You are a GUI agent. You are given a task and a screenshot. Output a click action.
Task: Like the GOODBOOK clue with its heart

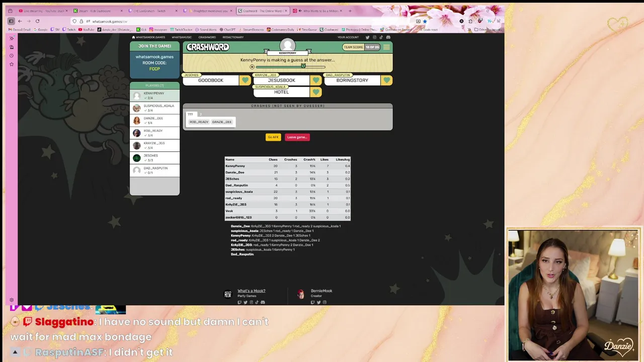click(x=245, y=80)
